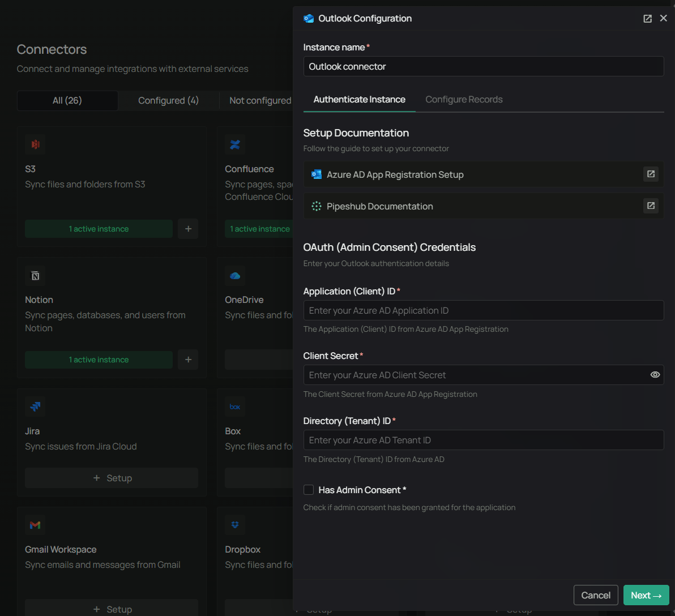Click Setup on the Jira card

coord(112,478)
